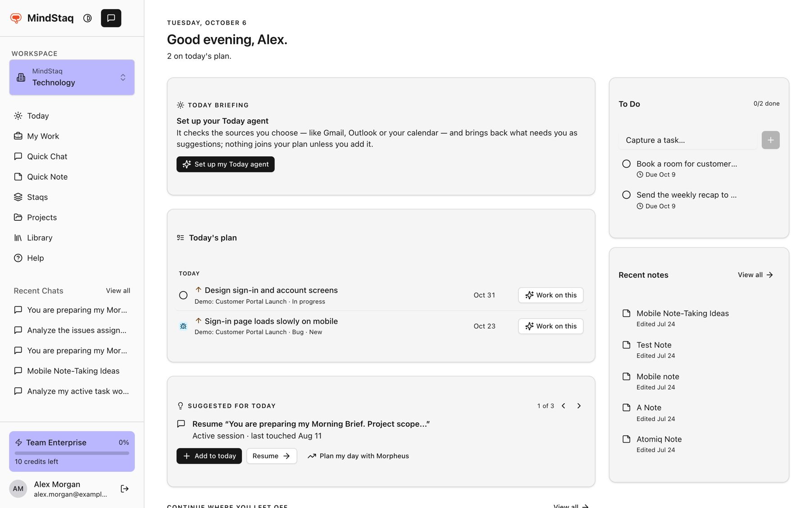Image resolution: width=812 pixels, height=508 pixels.
Task: Click the credits usage progress bar
Action: (x=72, y=453)
